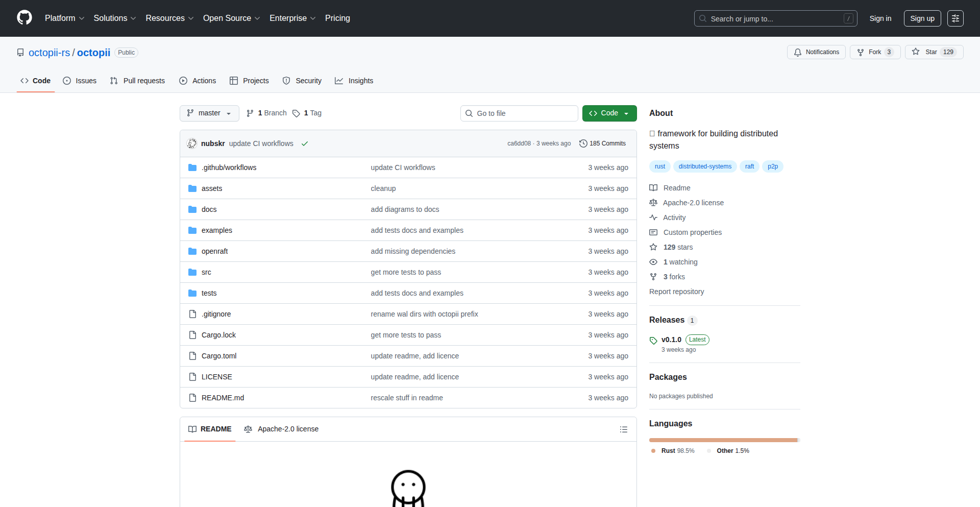Open the Report repository link
Screen dimensions: 980x507
[676, 291]
